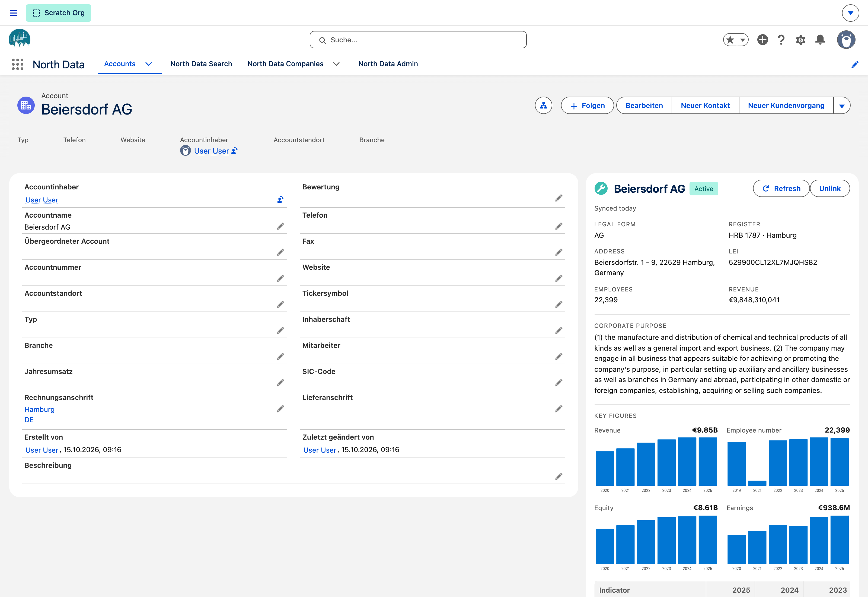
Task: Change owner icon next to Accountinhaber User User
Action: point(280,200)
